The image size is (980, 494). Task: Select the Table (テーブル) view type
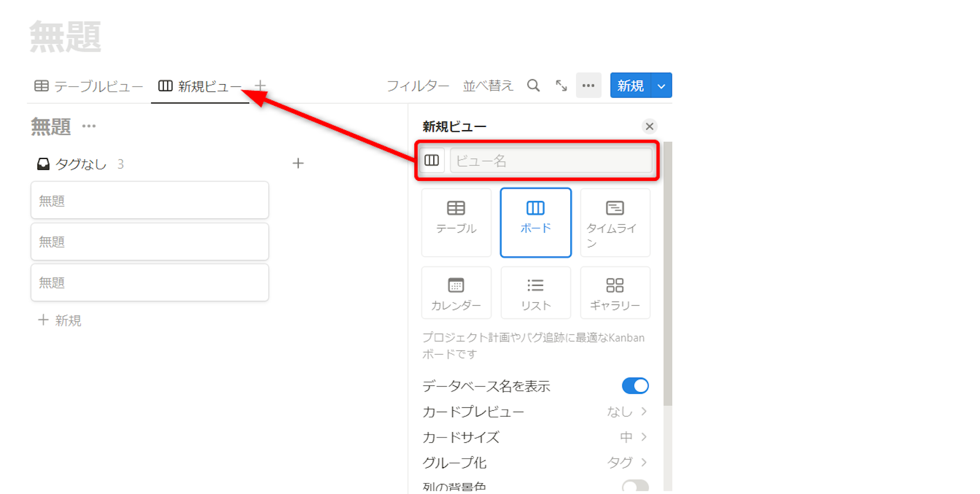click(x=456, y=222)
